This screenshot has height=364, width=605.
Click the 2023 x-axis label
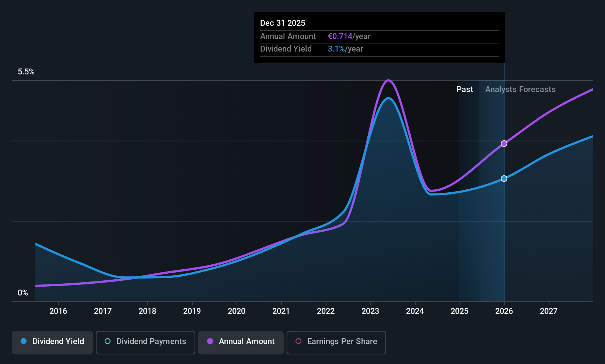pyautogui.click(x=370, y=311)
